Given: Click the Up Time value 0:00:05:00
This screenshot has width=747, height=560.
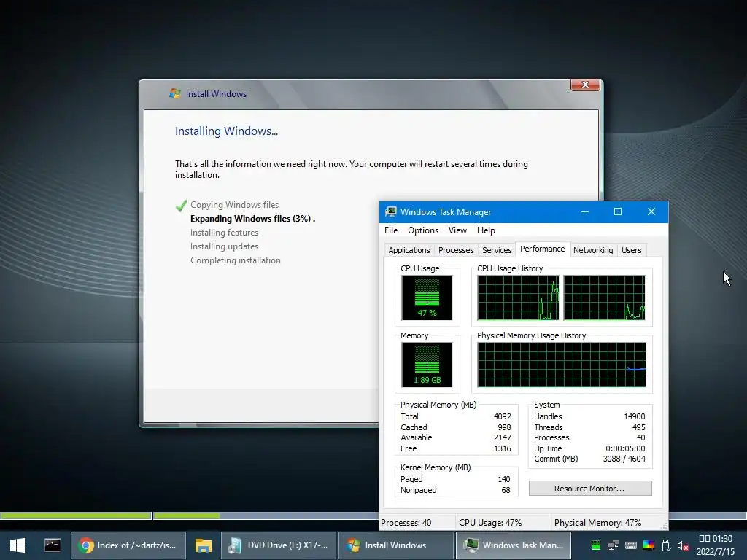Looking at the screenshot, I should tap(625, 448).
